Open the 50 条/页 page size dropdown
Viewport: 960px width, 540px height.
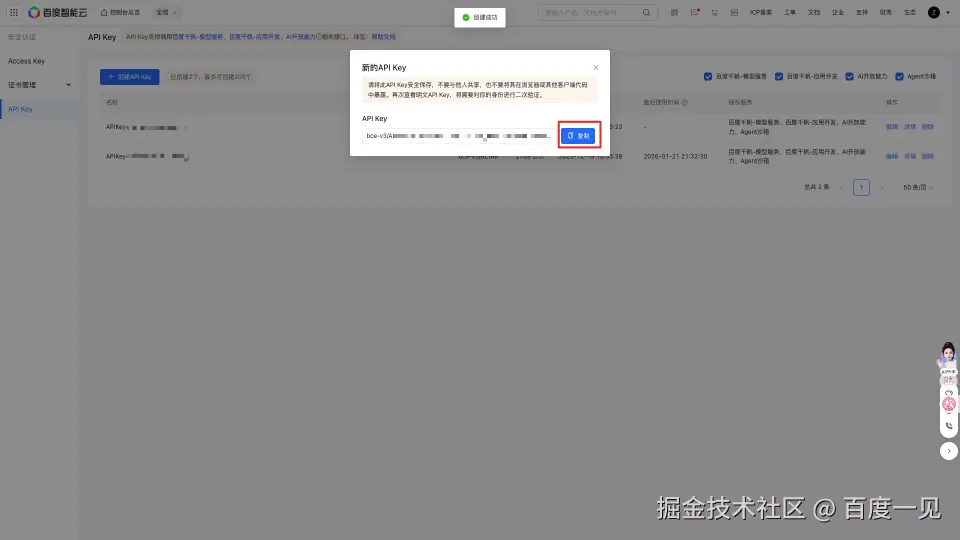point(918,187)
